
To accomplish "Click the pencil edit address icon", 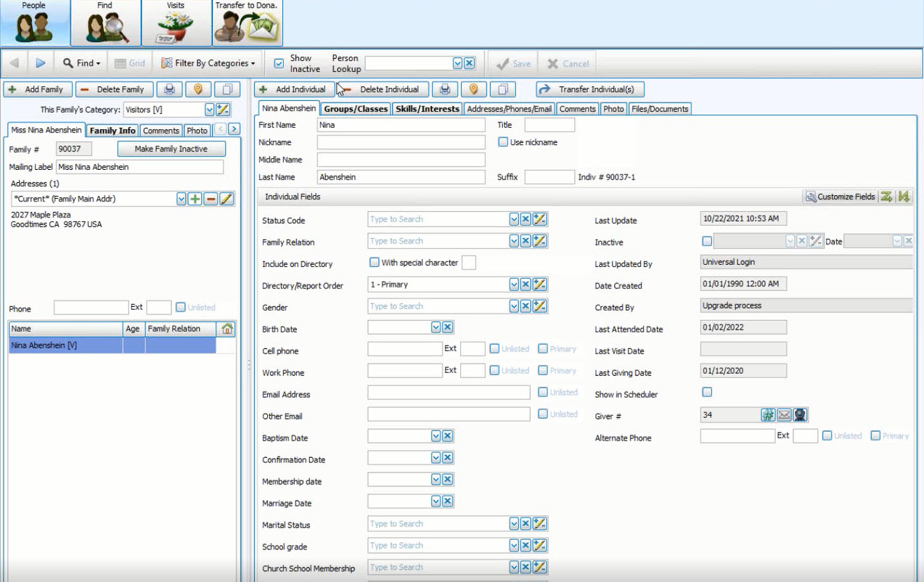I will click(x=226, y=199).
